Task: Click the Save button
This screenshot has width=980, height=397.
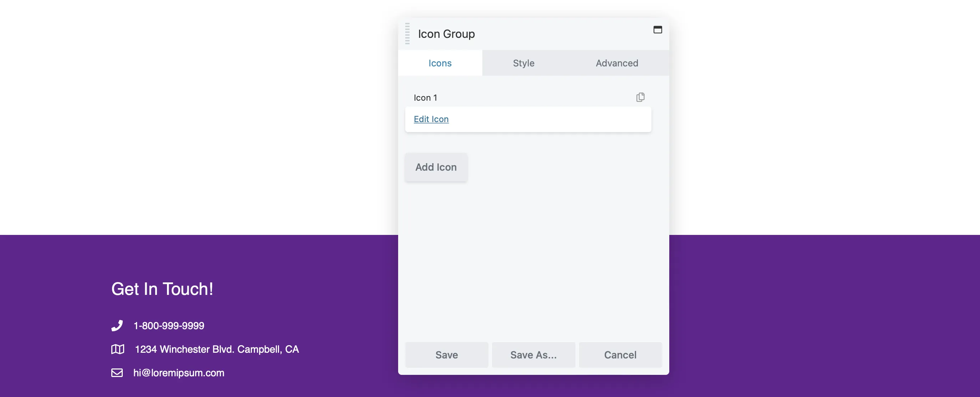Action: [x=446, y=355]
